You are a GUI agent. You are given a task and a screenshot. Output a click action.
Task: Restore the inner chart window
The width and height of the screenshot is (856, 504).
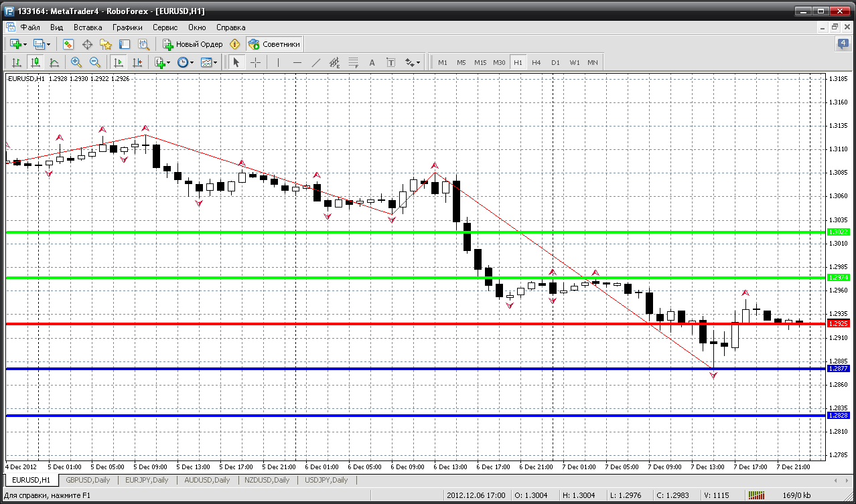(x=835, y=27)
